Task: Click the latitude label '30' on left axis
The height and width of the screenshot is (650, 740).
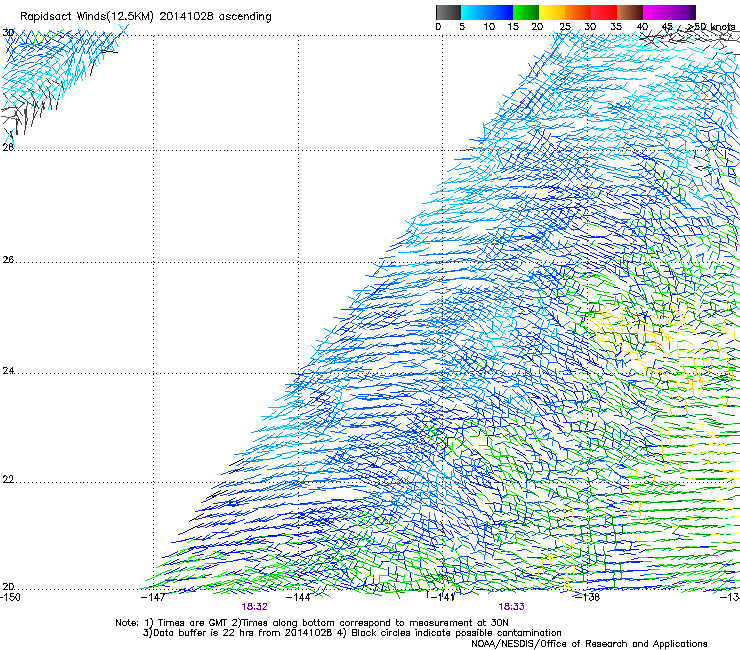Action: point(8,33)
